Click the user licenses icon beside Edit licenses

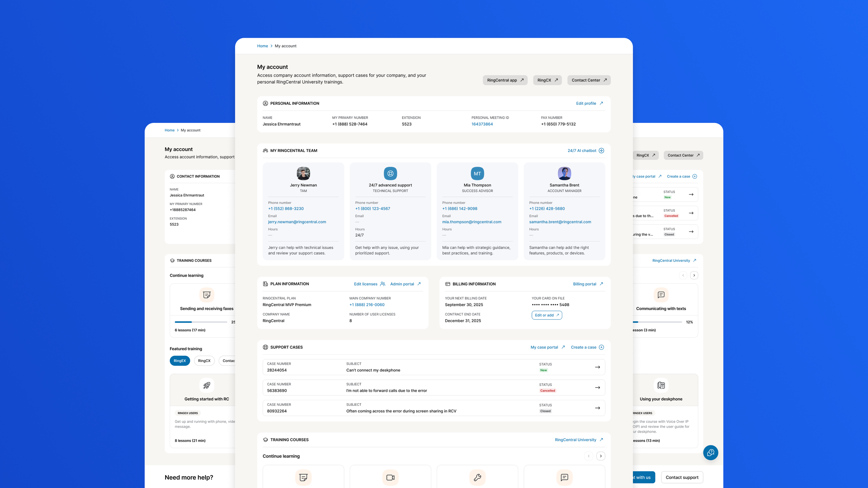click(382, 284)
